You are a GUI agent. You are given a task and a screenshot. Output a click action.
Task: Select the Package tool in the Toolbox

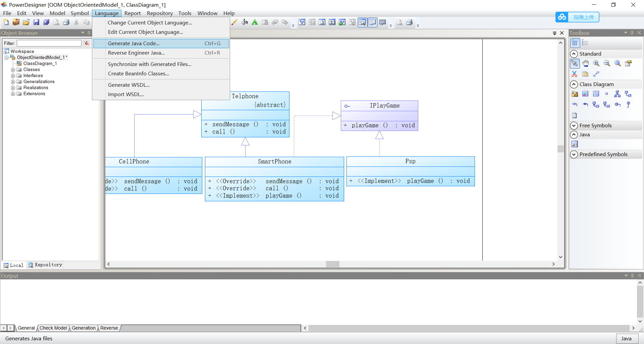point(575,94)
